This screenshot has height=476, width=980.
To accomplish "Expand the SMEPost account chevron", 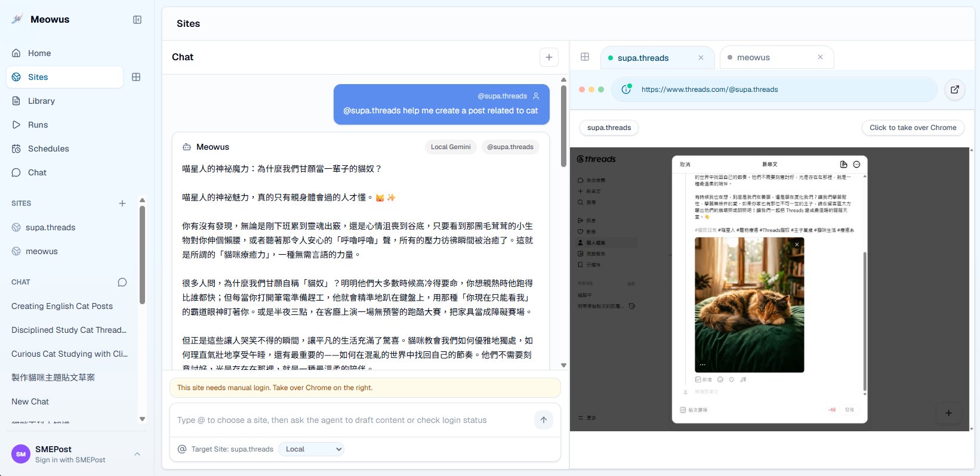I will (x=137, y=454).
